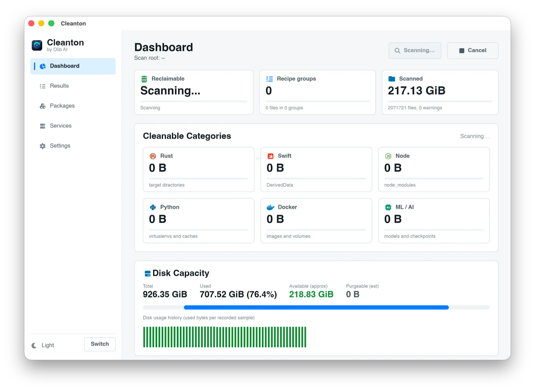The width and height of the screenshot is (535, 392).
Task: Click the Settings gear icon
Action: click(42, 146)
